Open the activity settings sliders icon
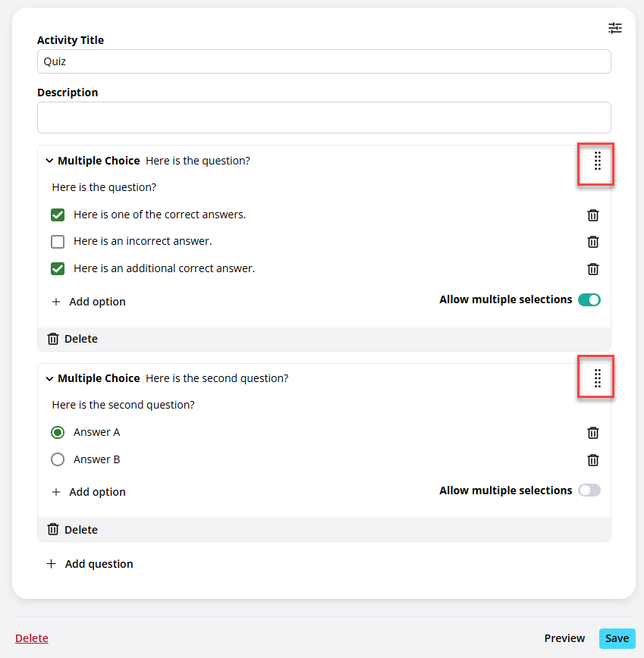644x658 pixels. [615, 28]
